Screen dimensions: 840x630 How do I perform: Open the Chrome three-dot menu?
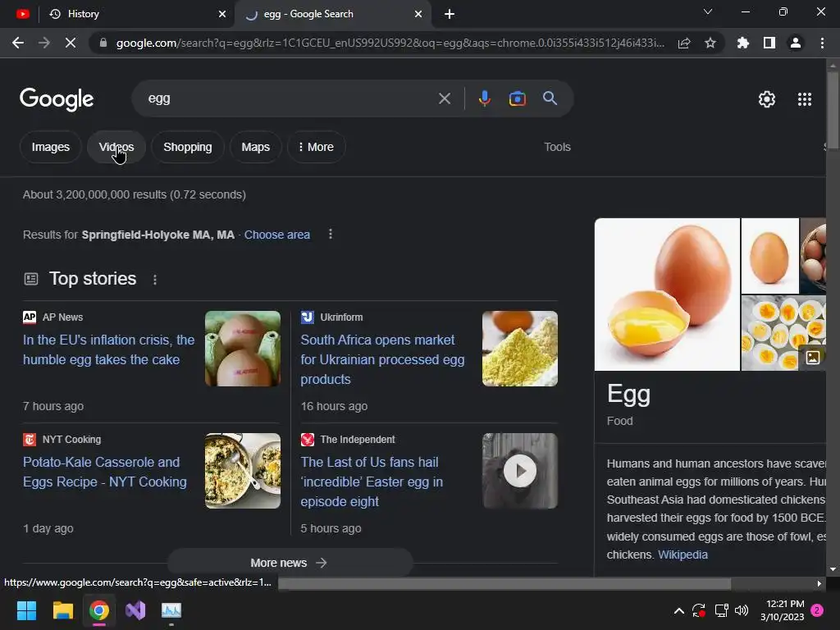click(x=822, y=43)
